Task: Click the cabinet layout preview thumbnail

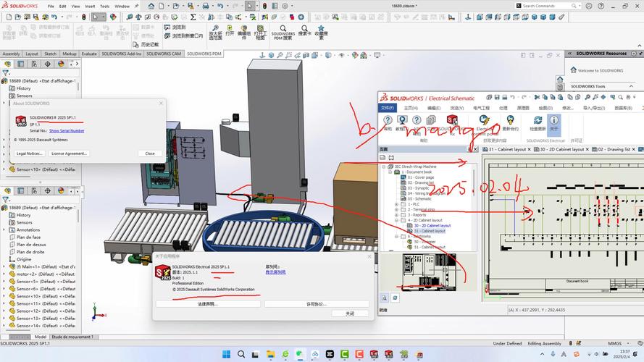Action: click(429, 272)
